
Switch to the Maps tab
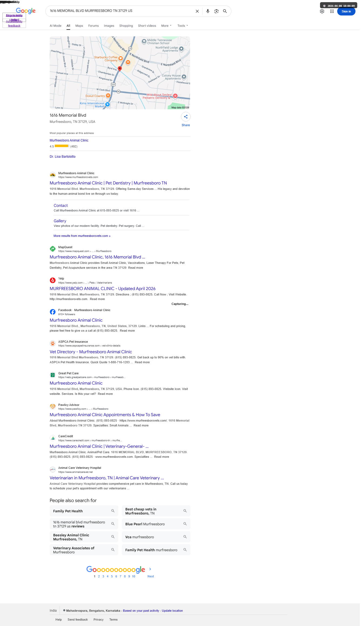[x=79, y=26]
